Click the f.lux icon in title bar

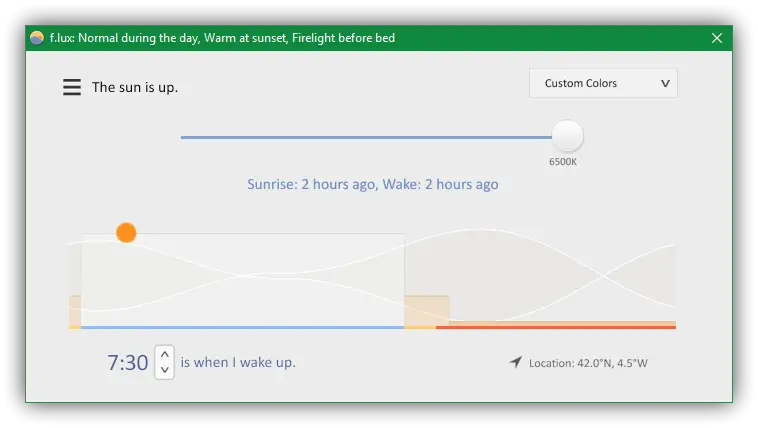(37, 38)
